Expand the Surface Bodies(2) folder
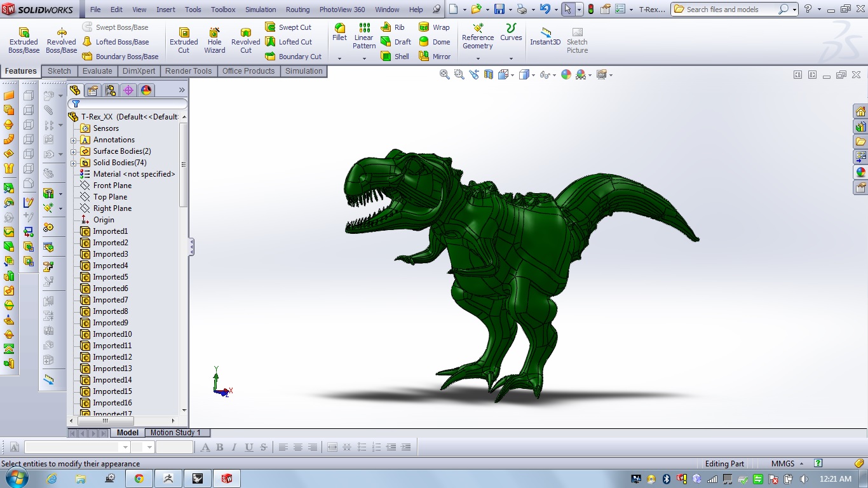Viewport: 868px width, 488px height. (73, 152)
